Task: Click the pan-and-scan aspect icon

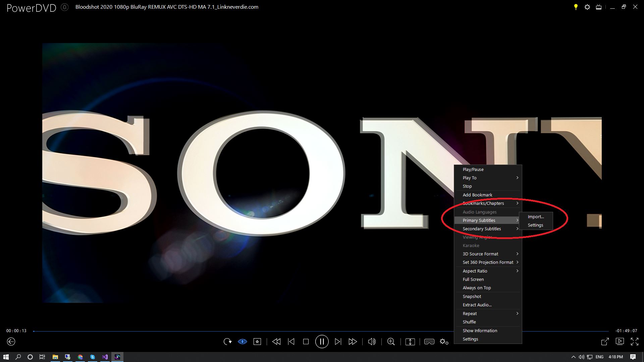Action: (410, 342)
